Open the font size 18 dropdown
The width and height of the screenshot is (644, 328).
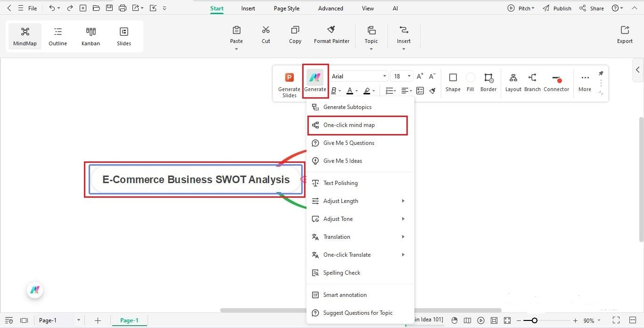pyautogui.click(x=401, y=76)
